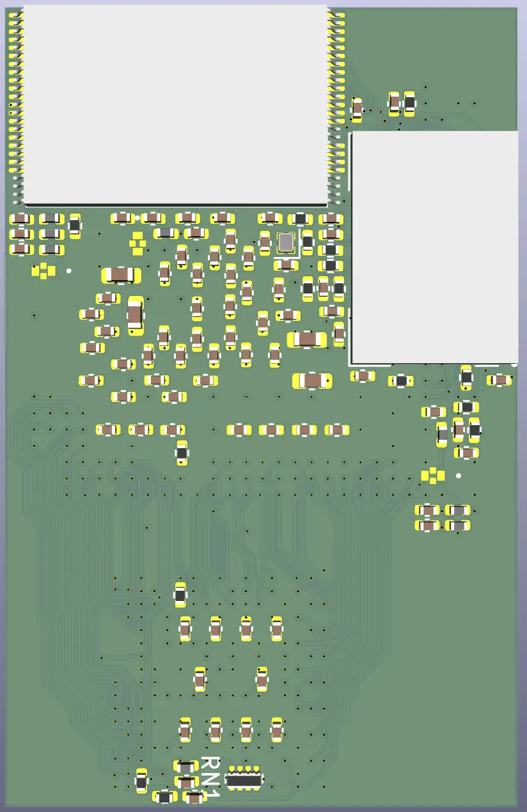Screen dimensions: 527x812
Task: Click the RN1 silkscreen label
Action: tap(211, 776)
